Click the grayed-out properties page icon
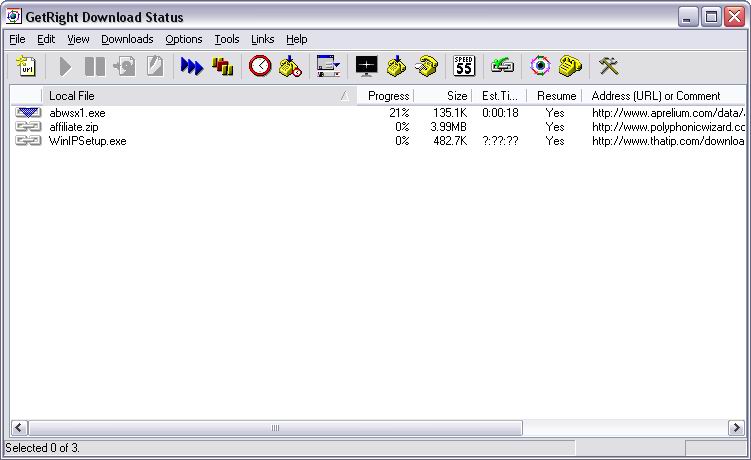Screen dimensions: 751x460 point(155,66)
